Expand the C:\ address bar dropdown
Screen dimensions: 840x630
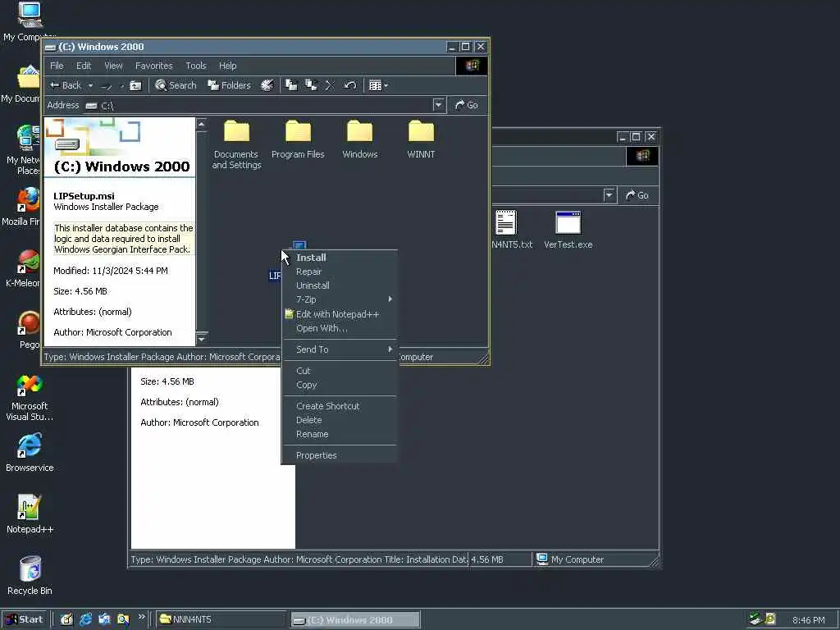438,105
